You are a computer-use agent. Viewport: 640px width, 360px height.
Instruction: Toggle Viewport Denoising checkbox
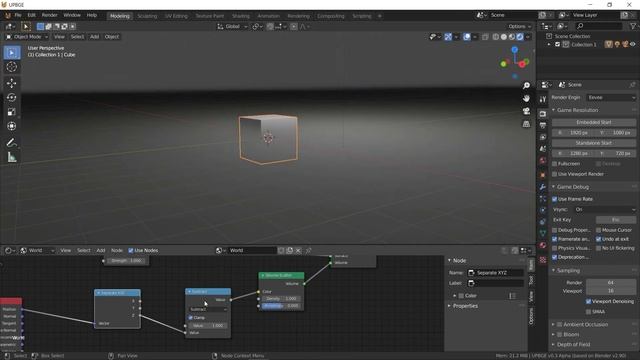point(588,302)
